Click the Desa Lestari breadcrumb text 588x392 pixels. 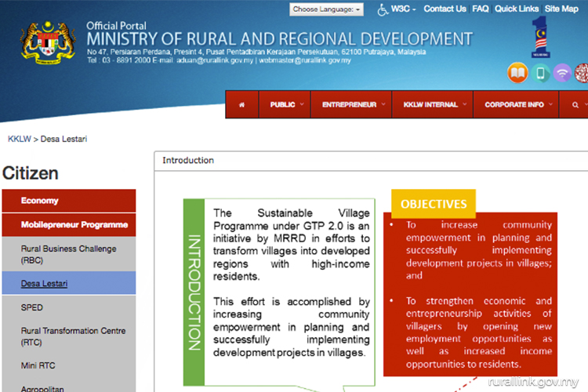(x=64, y=140)
